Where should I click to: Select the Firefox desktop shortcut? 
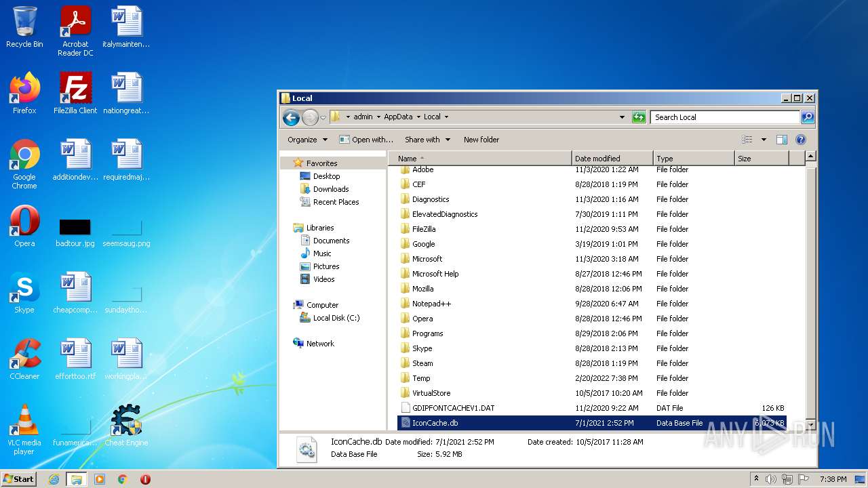(24, 94)
